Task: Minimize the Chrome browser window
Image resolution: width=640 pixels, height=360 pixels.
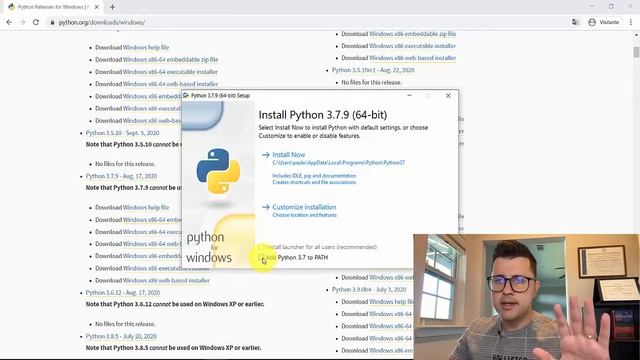Action: (x=593, y=6)
